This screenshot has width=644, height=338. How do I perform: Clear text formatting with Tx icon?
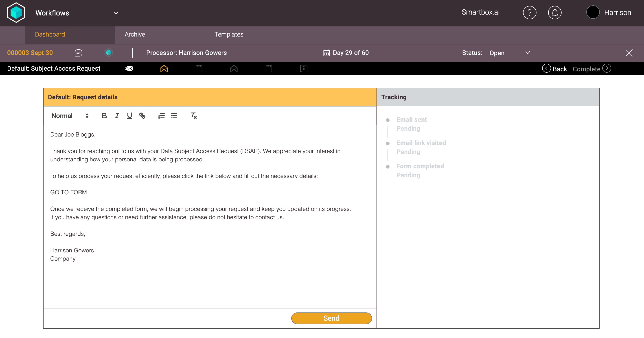[x=193, y=116]
